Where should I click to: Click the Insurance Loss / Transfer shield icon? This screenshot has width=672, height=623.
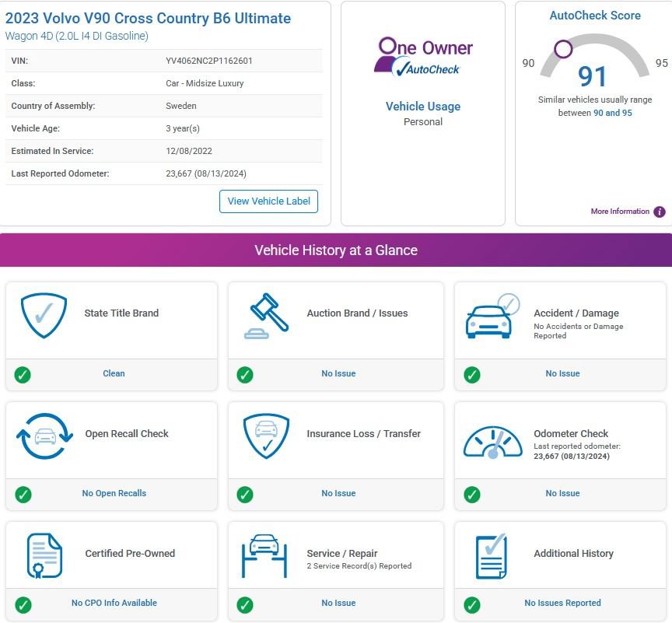coord(266,436)
